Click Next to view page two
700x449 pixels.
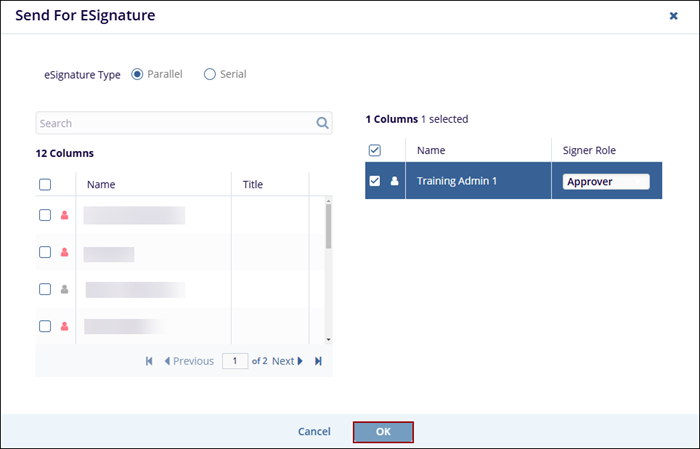287,361
